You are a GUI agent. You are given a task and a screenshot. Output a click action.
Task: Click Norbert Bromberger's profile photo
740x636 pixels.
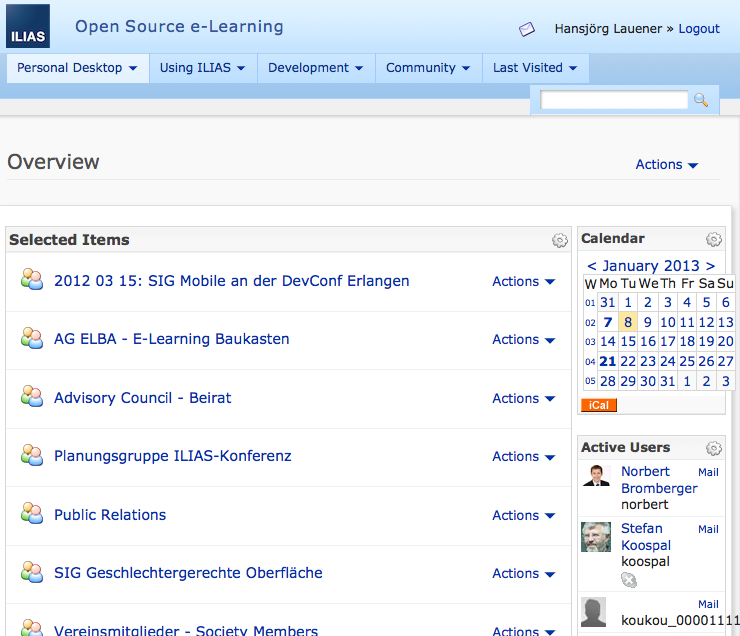[x=596, y=476]
